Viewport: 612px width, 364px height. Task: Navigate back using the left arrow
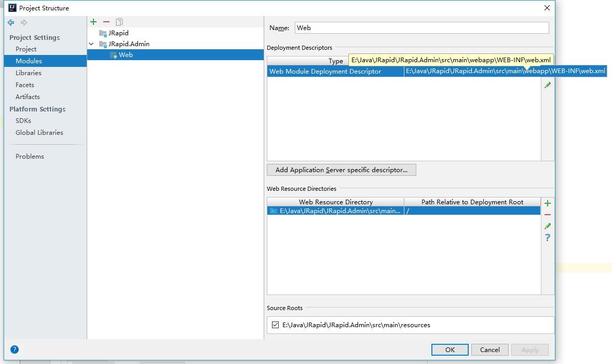click(x=10, y=22)
